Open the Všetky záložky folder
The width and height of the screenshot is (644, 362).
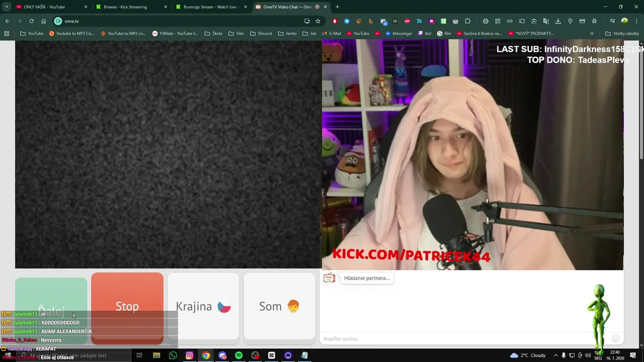[x=622, y=34]
